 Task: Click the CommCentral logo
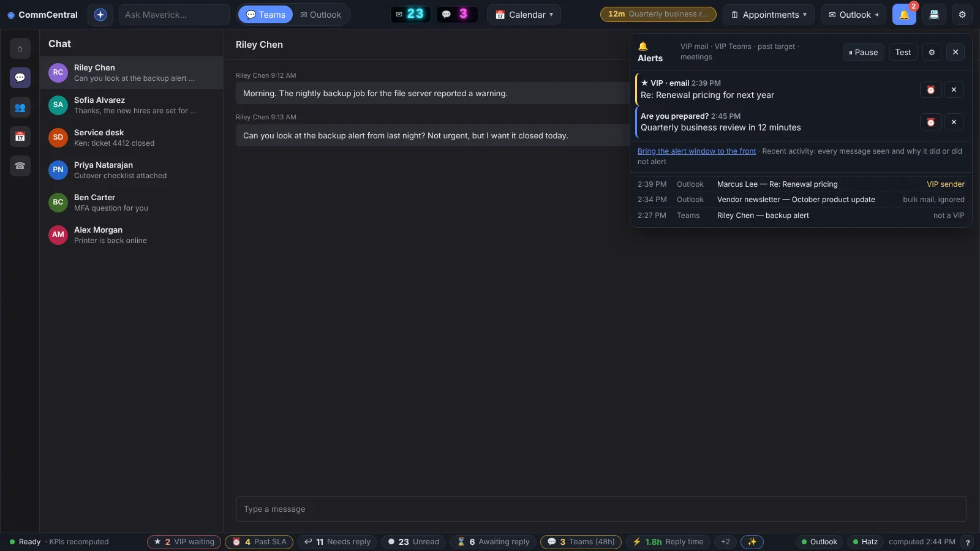point(42,15)
